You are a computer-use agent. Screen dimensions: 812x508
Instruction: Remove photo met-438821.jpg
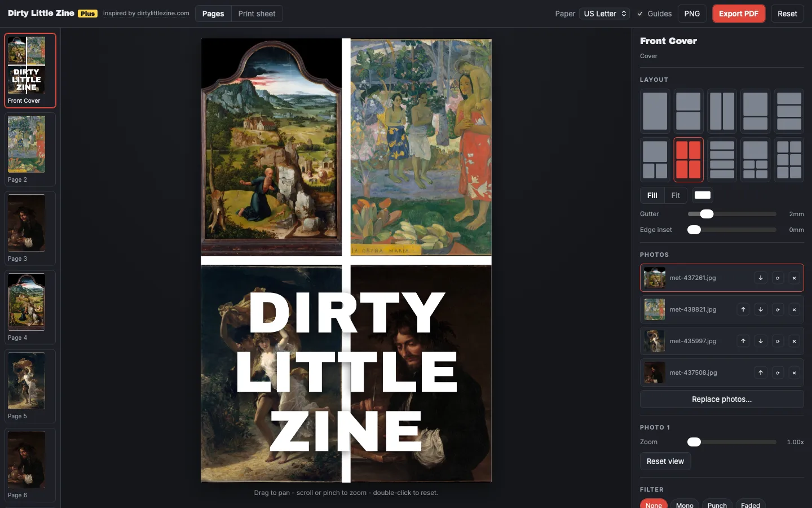coord(794,309)
